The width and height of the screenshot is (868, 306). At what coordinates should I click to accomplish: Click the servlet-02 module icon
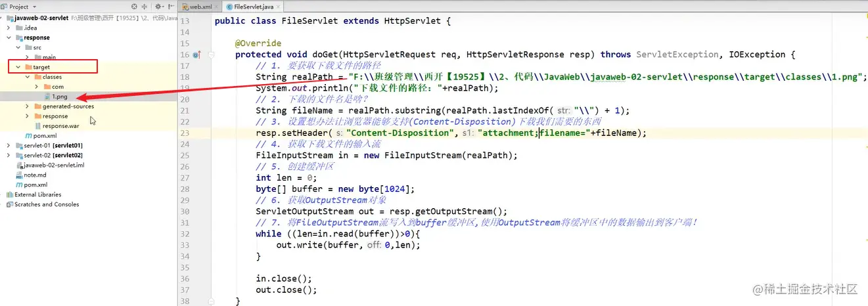point(18,155)
